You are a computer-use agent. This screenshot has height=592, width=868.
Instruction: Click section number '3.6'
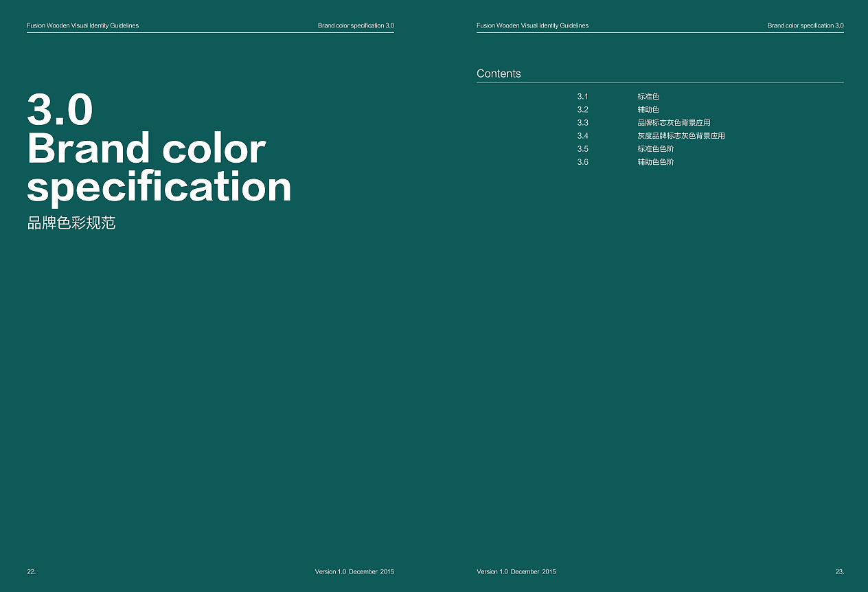click(x=582, y=162)
